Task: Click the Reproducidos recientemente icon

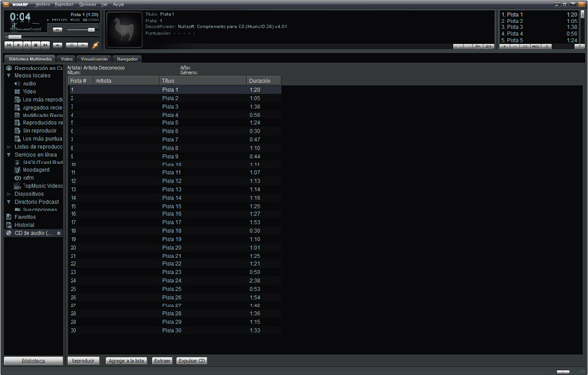Action: point(17,122)
